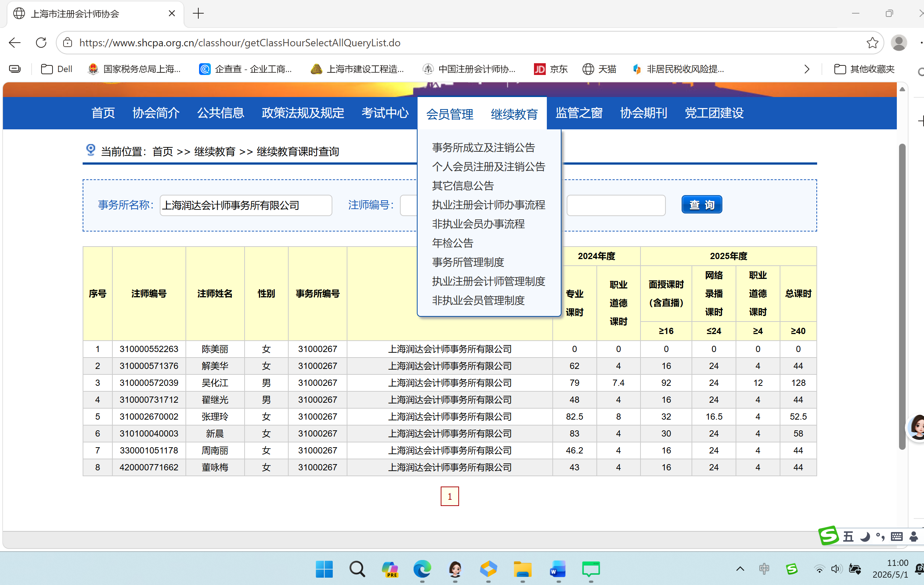Focus the 事务所名称 input field
This screenshot has height=585, width=924.
tap(246, 205)
